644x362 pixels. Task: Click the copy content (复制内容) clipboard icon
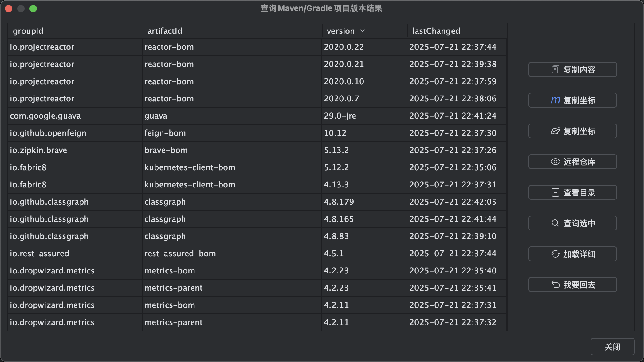coord(555,69)
